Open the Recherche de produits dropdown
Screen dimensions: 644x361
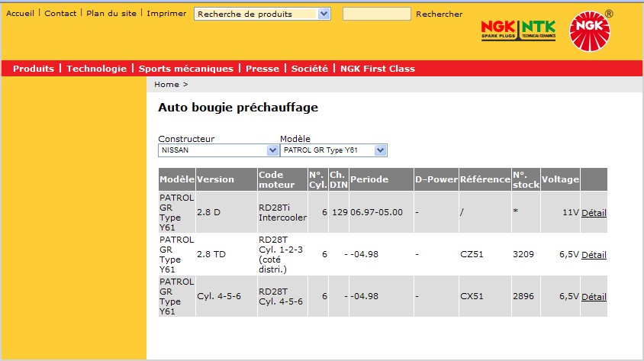tap(262, 14)
